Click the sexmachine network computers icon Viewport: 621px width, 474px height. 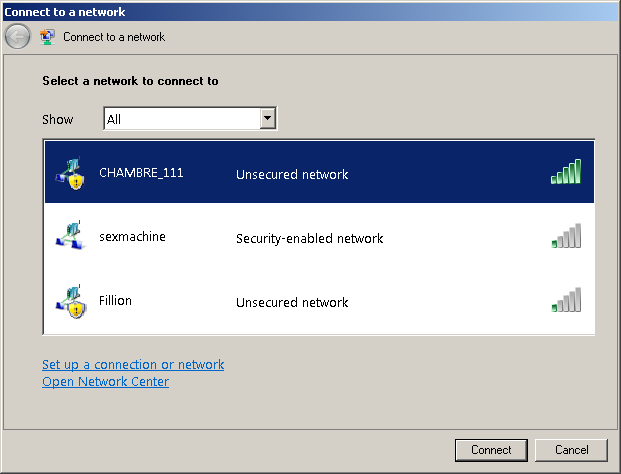click(71, 235)
